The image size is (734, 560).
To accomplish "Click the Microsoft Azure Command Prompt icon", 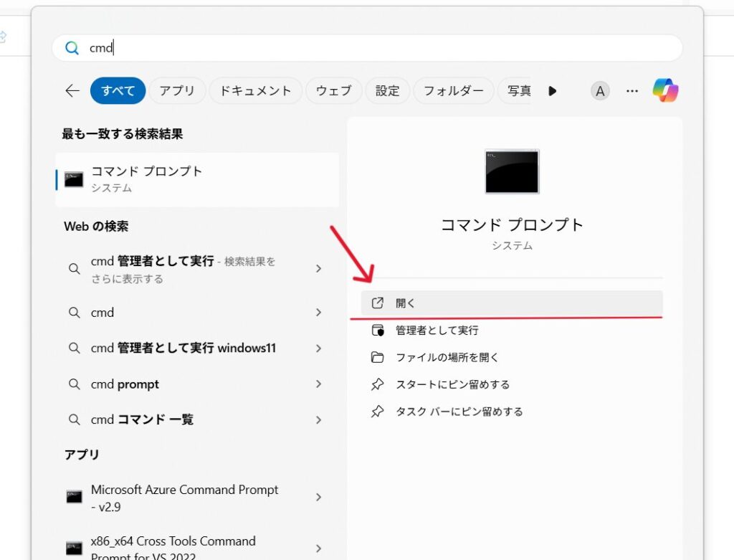I will click(74, 497).
